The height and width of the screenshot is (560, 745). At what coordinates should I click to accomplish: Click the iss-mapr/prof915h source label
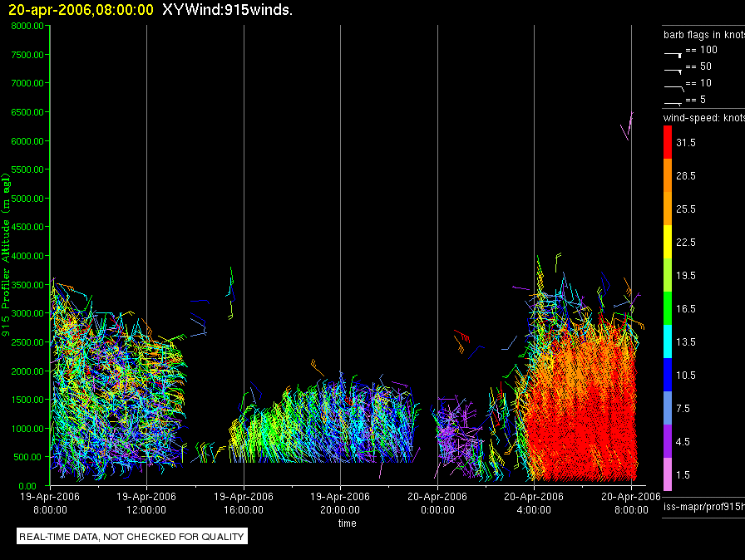(x=704, y=506)
